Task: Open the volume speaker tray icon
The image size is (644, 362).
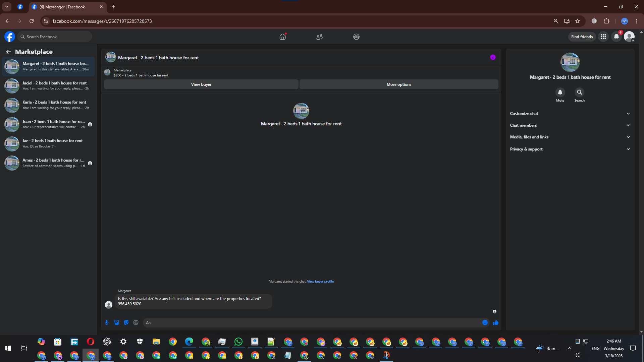Action: 577,355
